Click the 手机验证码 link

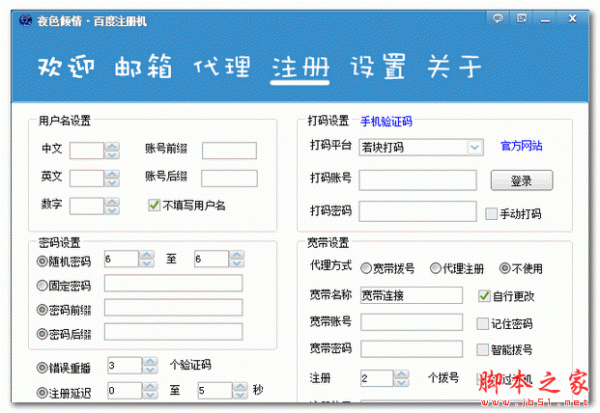tap(386, 121)
